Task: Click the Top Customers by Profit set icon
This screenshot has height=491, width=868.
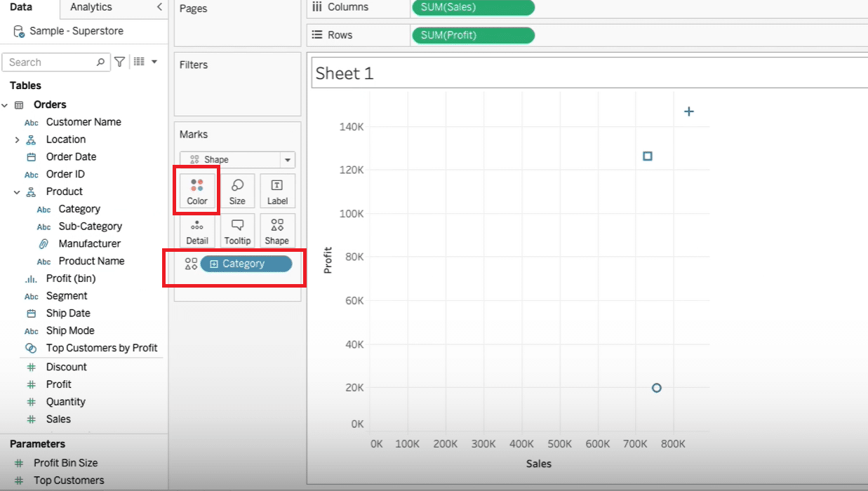Action: pyautogui.click(x=31, y=348)
